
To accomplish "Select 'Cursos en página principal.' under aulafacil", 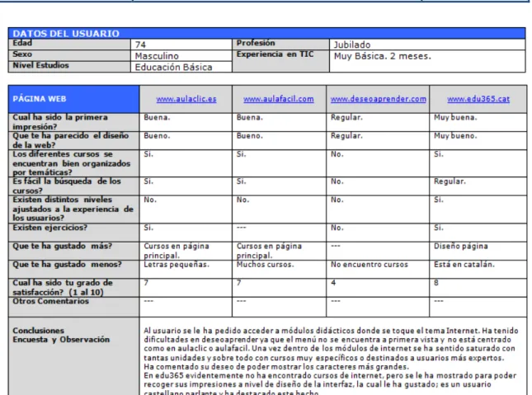I will point(269,251).
